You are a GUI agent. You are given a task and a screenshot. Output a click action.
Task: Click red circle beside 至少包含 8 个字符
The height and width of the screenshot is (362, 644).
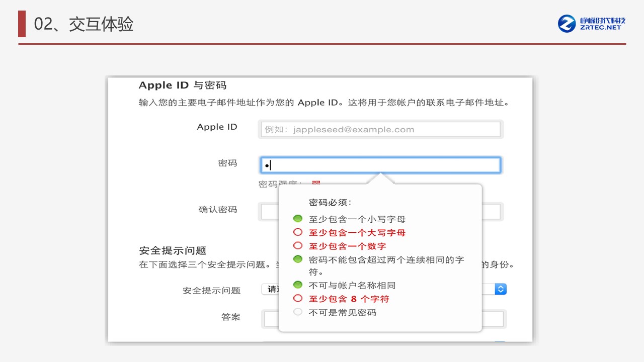[298, 299]
